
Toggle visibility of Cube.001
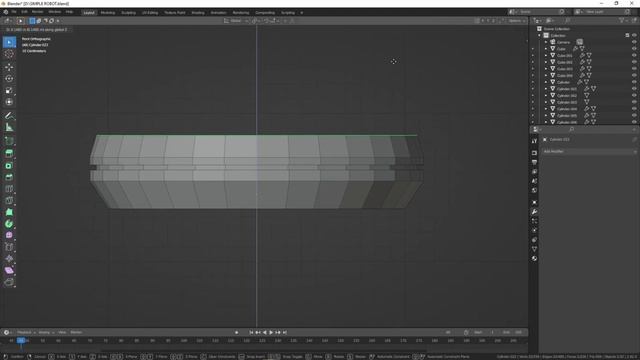[634, 56]
